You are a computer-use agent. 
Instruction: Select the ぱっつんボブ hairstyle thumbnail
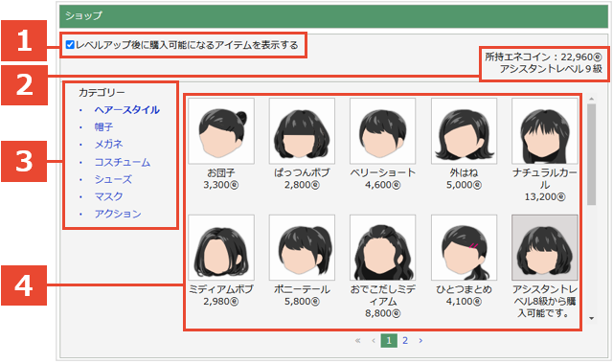tap(302, 131)
